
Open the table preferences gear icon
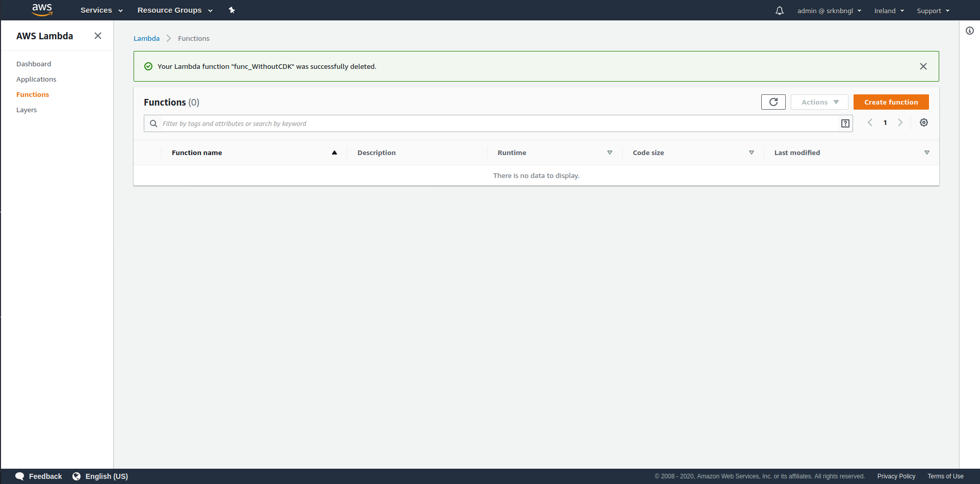(x=924, y=122)
